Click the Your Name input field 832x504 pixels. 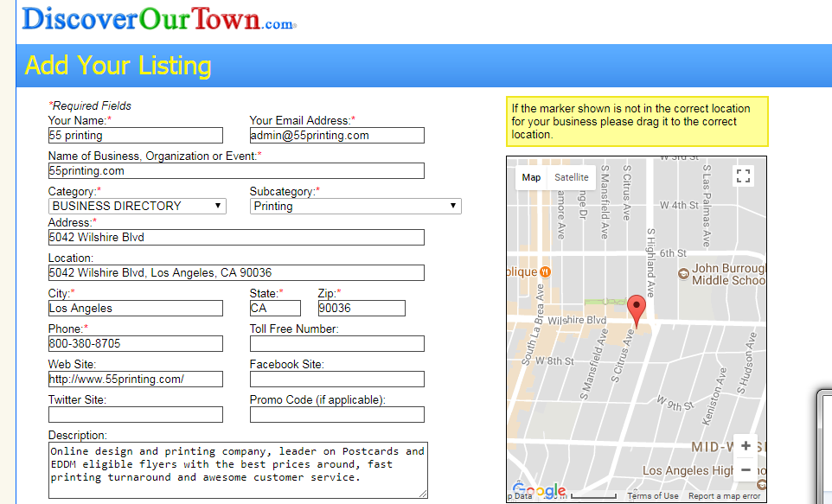(x=135, y=135)
